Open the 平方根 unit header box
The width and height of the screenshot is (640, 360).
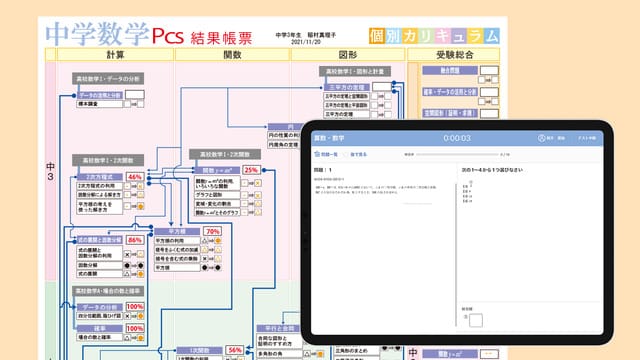click(177, 231)
